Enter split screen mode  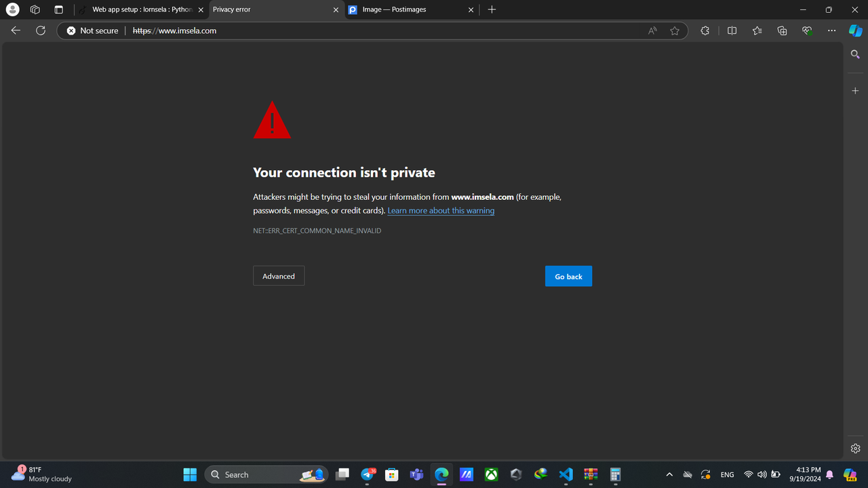coord(732,30)
